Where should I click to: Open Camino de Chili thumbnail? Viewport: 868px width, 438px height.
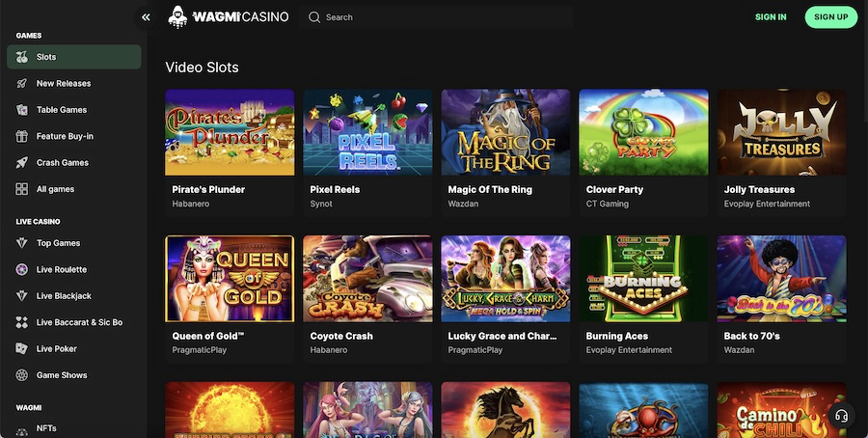[781, 410]
